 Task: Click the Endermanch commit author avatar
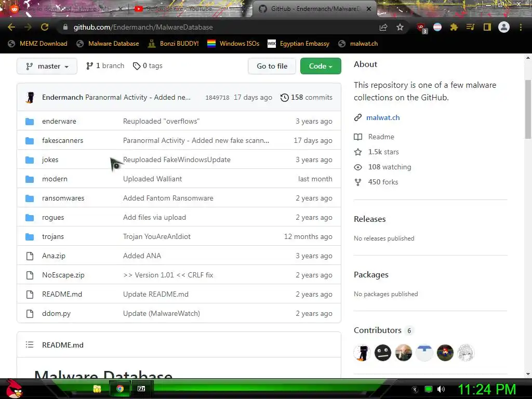31,97
